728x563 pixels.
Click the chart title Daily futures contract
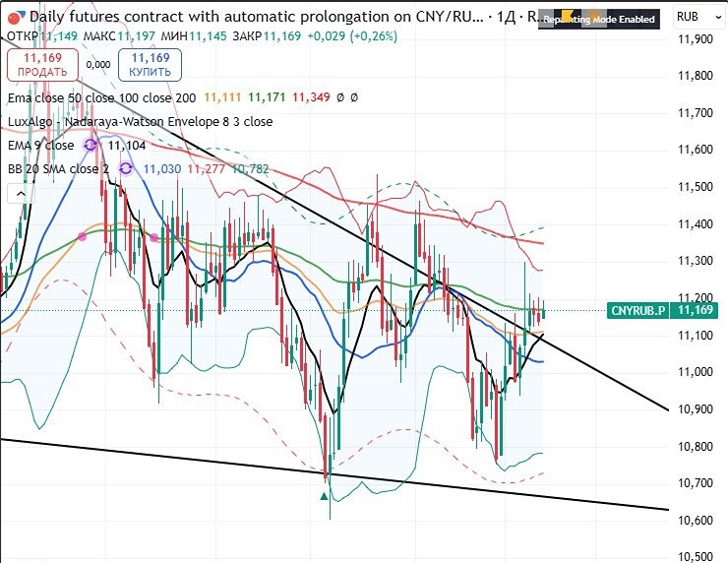257,17
